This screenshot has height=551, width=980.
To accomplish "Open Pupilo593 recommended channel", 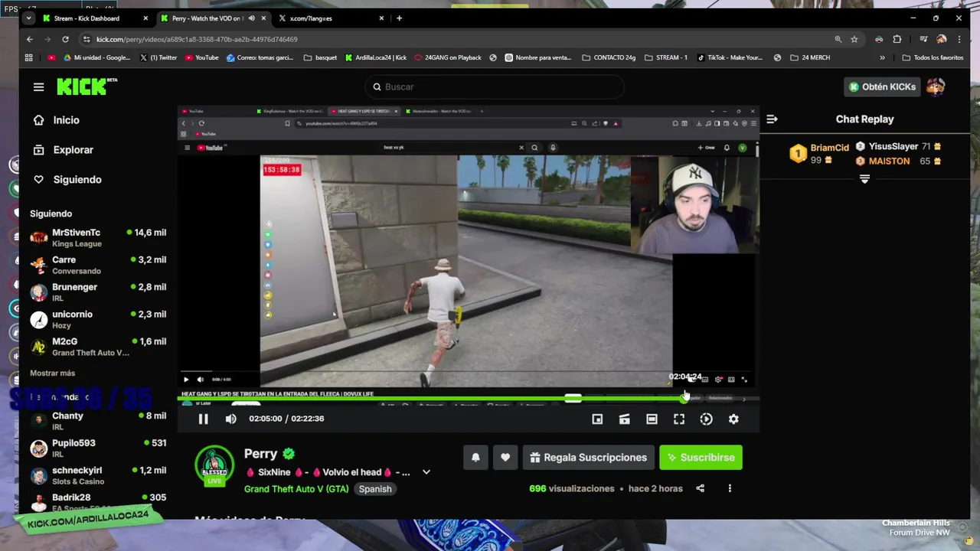I will point(98,448).
